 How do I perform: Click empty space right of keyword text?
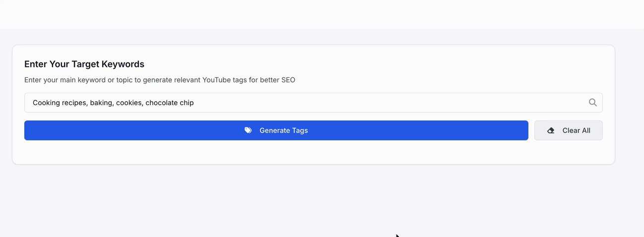[x=387, y=103]
